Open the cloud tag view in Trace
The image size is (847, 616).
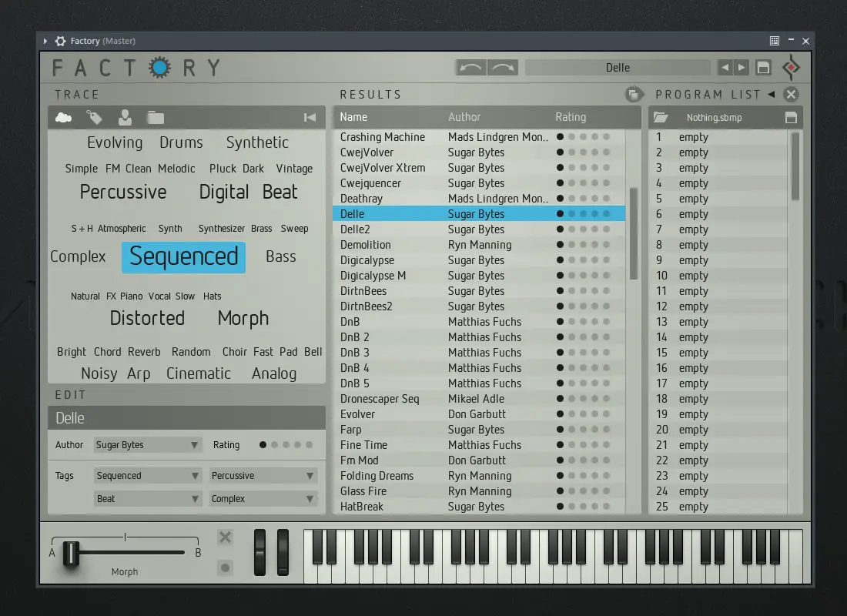pyautogui.click(x=64, y=117)
